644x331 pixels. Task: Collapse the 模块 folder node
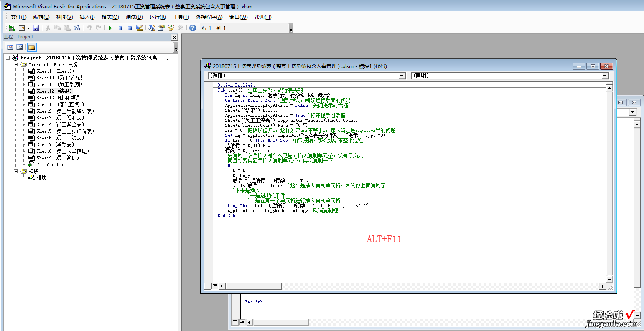[16, 171]
